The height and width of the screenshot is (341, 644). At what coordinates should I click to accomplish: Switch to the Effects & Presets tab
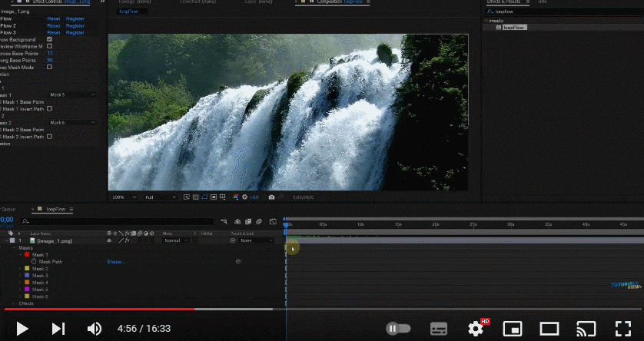(504, 2)
